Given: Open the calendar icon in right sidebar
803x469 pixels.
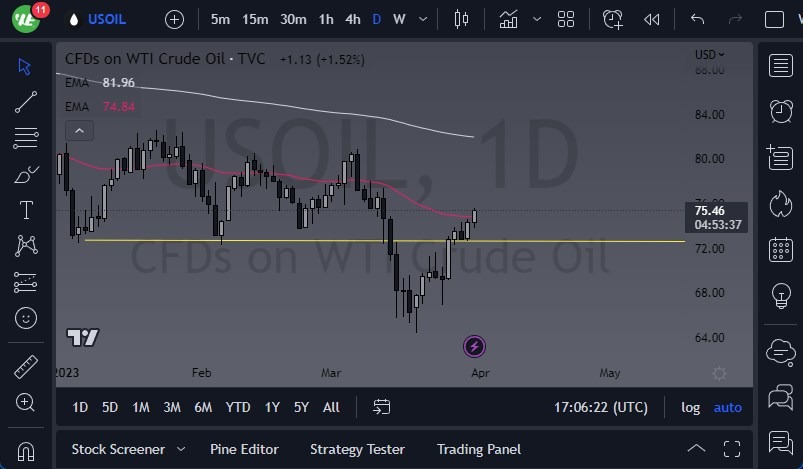Looking at the screenshot, I should coord(780,249).
